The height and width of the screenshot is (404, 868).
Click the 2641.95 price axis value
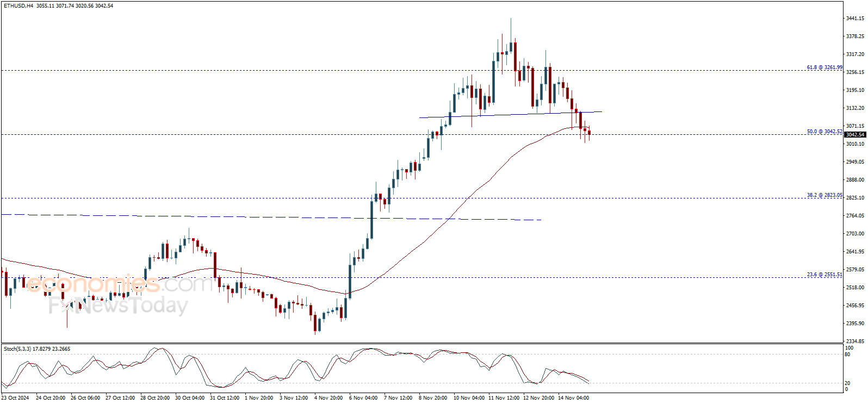[x=855, y=252]
